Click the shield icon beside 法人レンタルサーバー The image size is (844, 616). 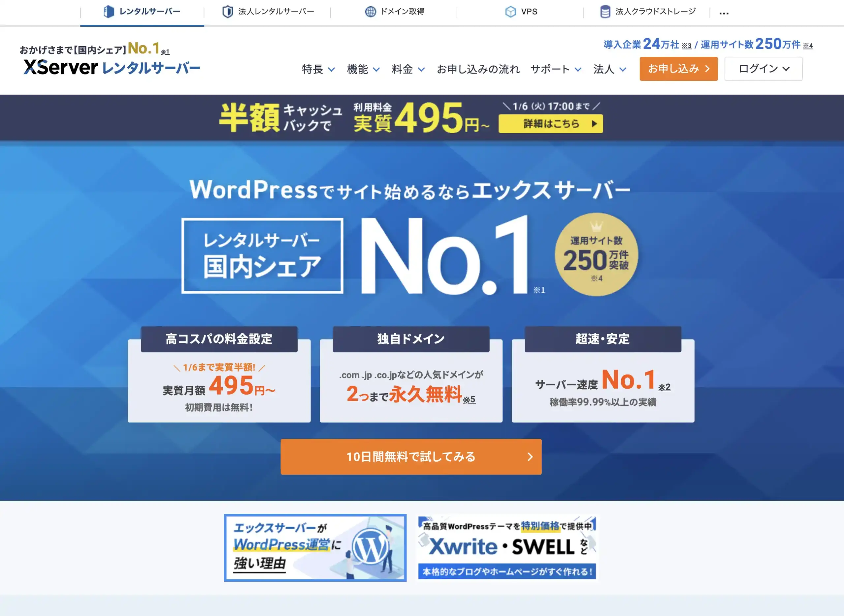pos(227,12)
